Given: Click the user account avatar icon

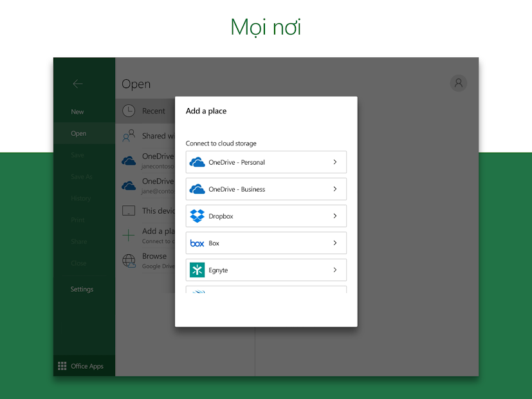Looking at the screenshot, I should click(458, 83).
